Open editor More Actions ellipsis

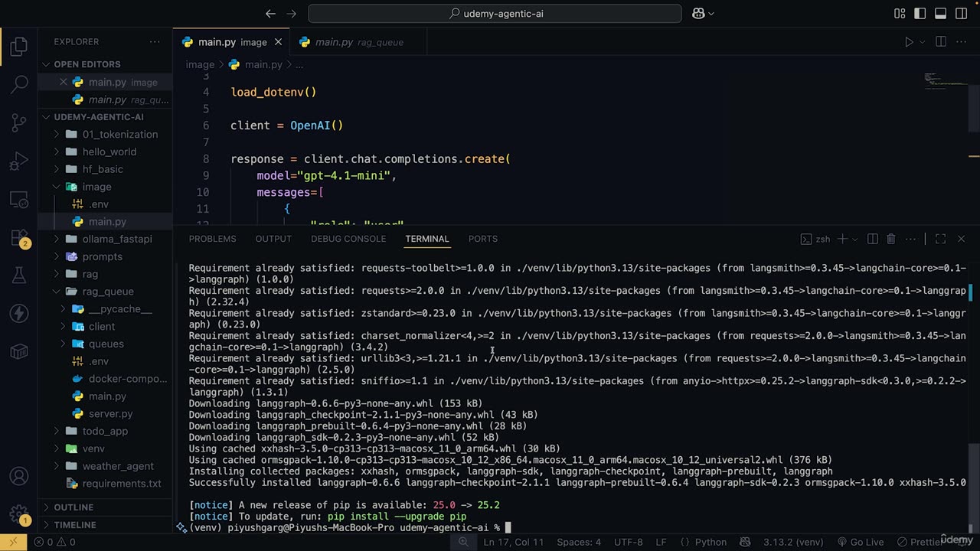(x=962, y=42)
